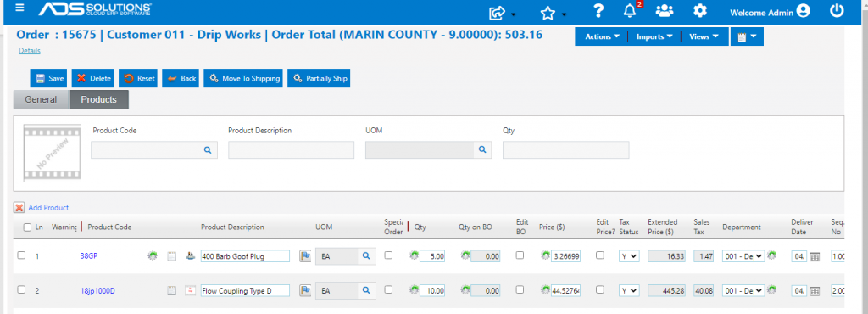Click the users group icon
The height and width of the screenshot is (314, 868).
[665, 11]
